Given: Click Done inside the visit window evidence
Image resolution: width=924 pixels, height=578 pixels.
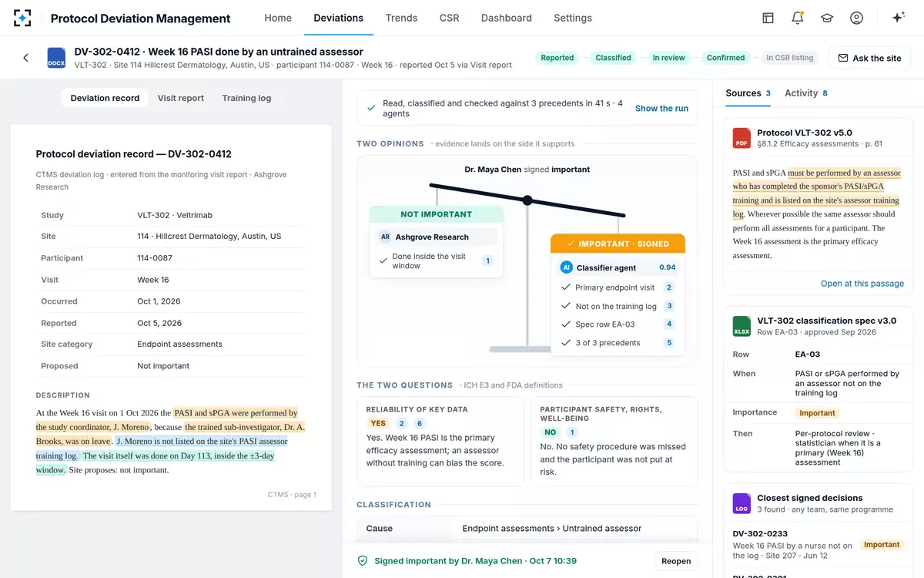Looking at the screenshot, I should coord(436,261).
